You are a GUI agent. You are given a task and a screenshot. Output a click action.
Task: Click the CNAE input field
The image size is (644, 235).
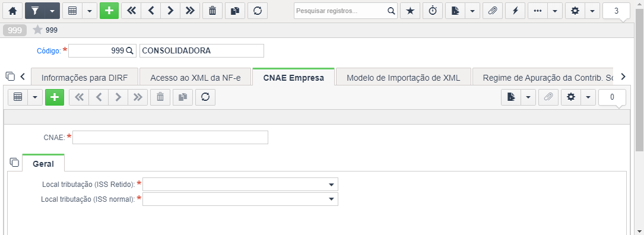(170, 138)
